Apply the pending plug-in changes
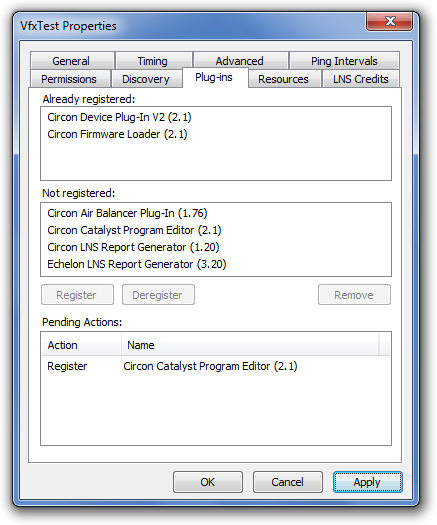437x525 pixels. [x=367, y=482]
